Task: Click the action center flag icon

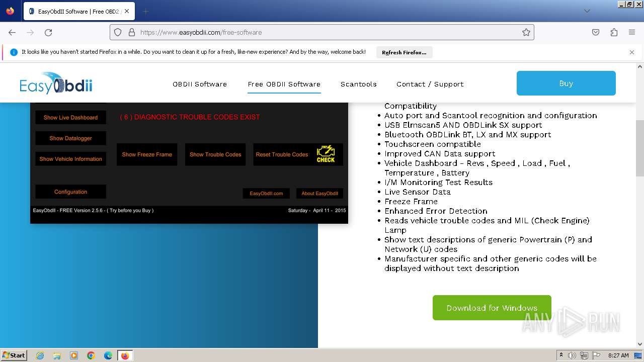Action: [596, 355]
